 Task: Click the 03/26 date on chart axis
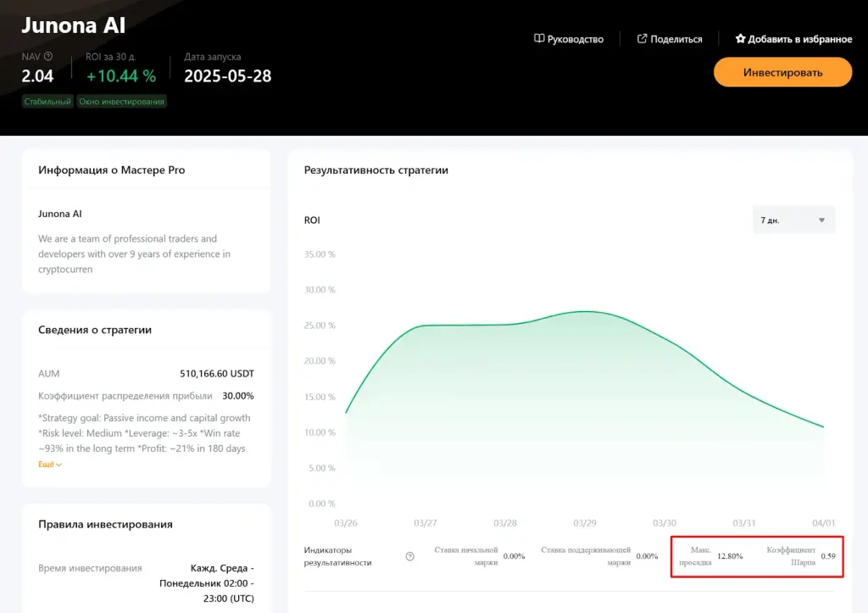pos(346,523)
